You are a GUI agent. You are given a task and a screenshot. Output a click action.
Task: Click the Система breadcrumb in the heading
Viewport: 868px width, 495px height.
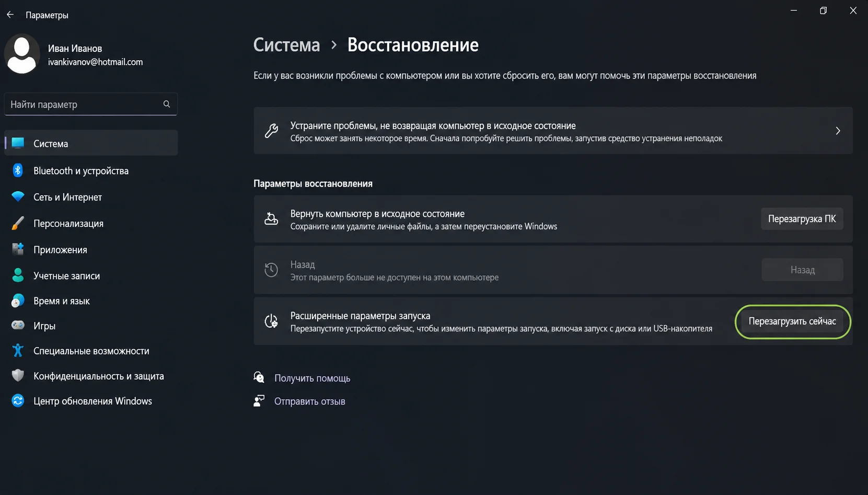coord(286,45)
